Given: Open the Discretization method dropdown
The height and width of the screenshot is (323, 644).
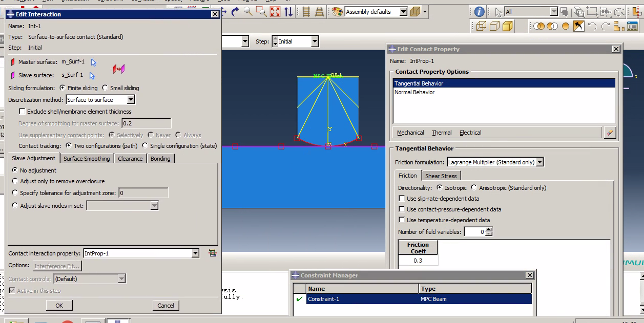Looking at the screenshot, I should tap(131, 100).
